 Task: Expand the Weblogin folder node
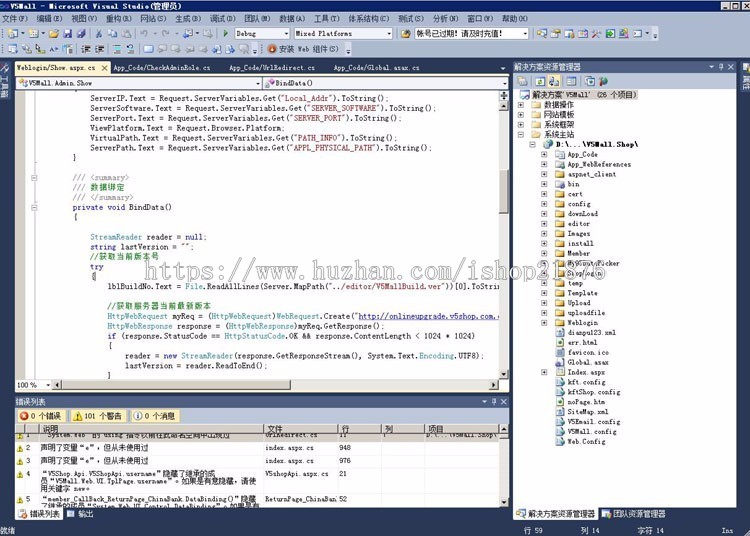[544, 323]
